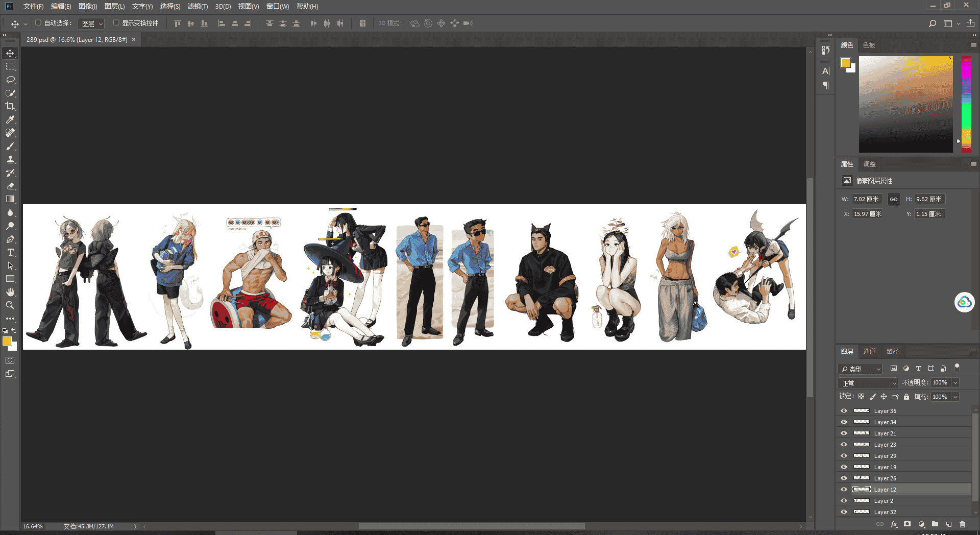Select the Clone Stamp tool

point(10,159)
